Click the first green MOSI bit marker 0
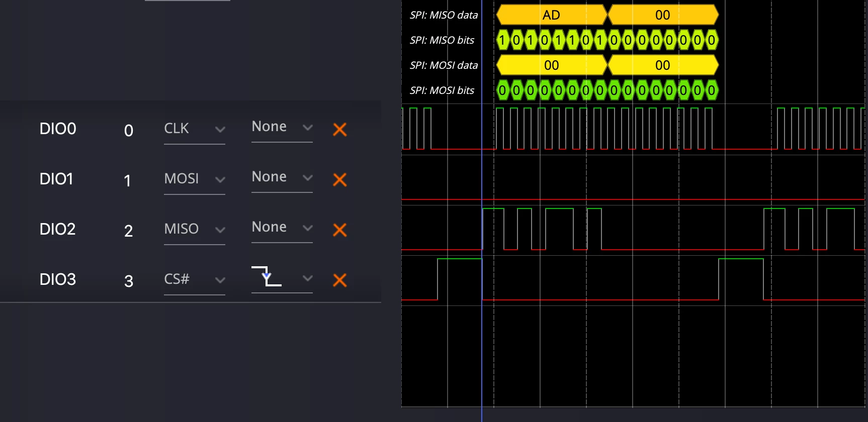 (503, 90)
